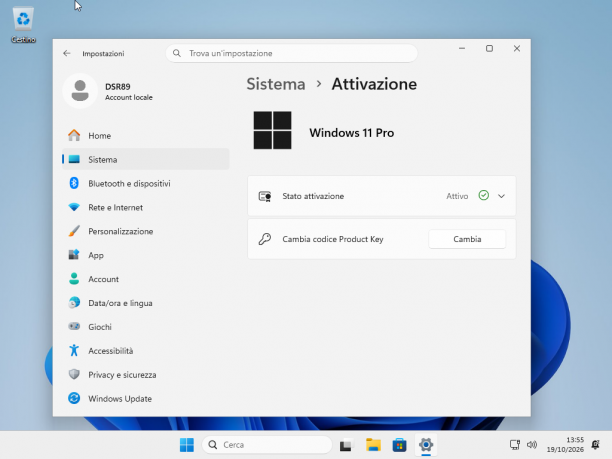Click the Data/ora e lingua globe icon

[74, 302]
